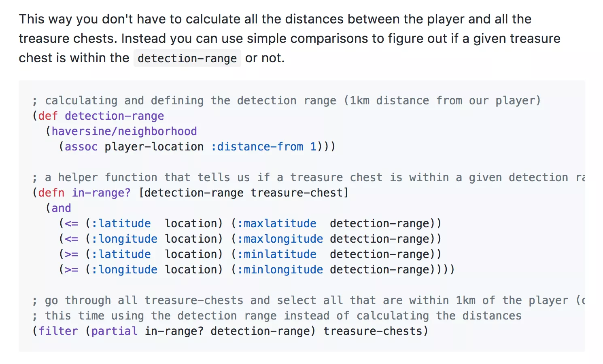Click the inline detection-range code in the paragraph
The height and width of the screenshot is (364, 603).
[x=187, y=59]
